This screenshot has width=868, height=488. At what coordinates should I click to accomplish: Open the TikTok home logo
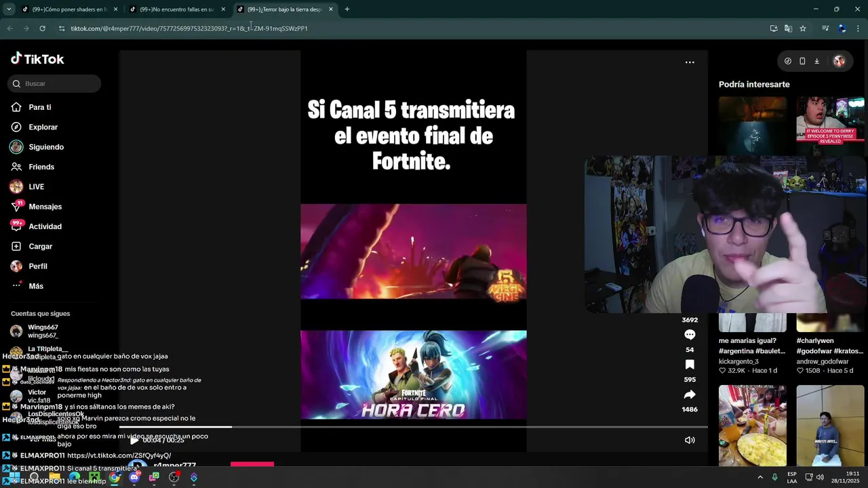pyautogui.click(x=37, y=59)
